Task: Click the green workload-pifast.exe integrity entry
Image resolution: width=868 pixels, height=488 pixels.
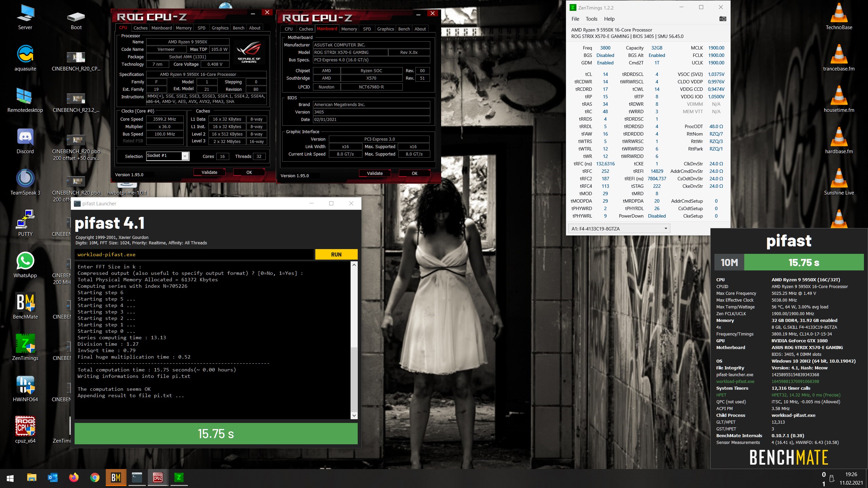Action: pyautogui.click(x=735, y=381)
